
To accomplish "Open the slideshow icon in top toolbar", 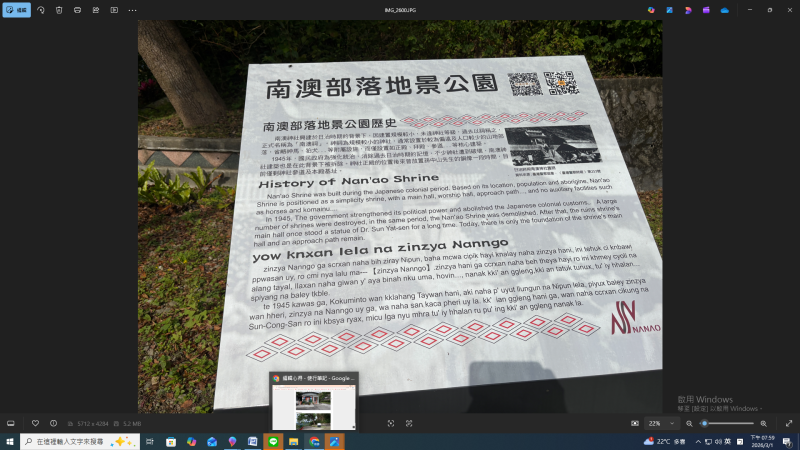I will 114,10.
